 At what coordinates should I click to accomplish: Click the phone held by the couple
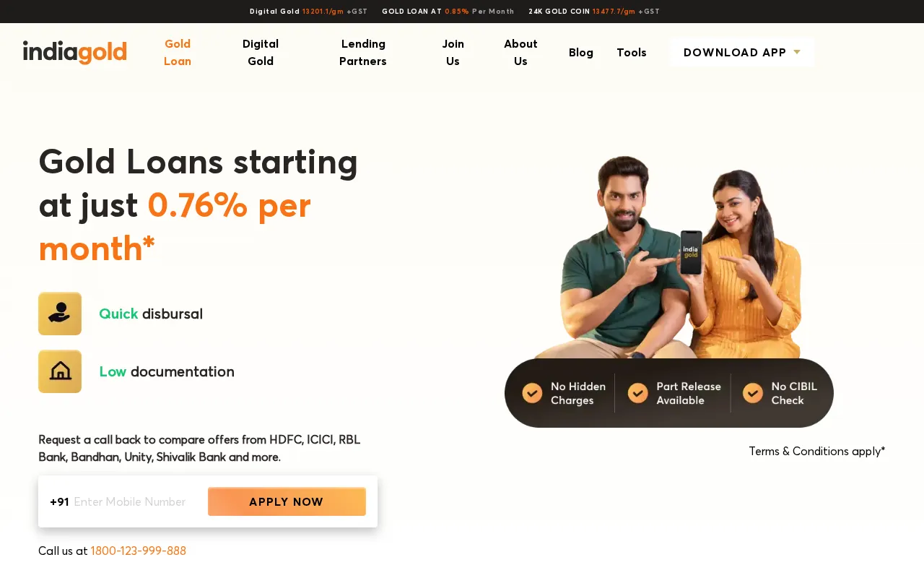tap(691, 252)
